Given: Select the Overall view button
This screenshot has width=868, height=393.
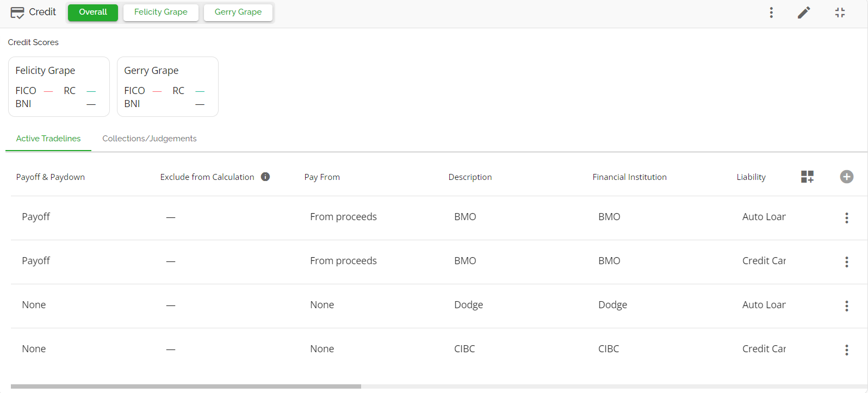Looking at the screenshot, I should (x=93, y=12).
